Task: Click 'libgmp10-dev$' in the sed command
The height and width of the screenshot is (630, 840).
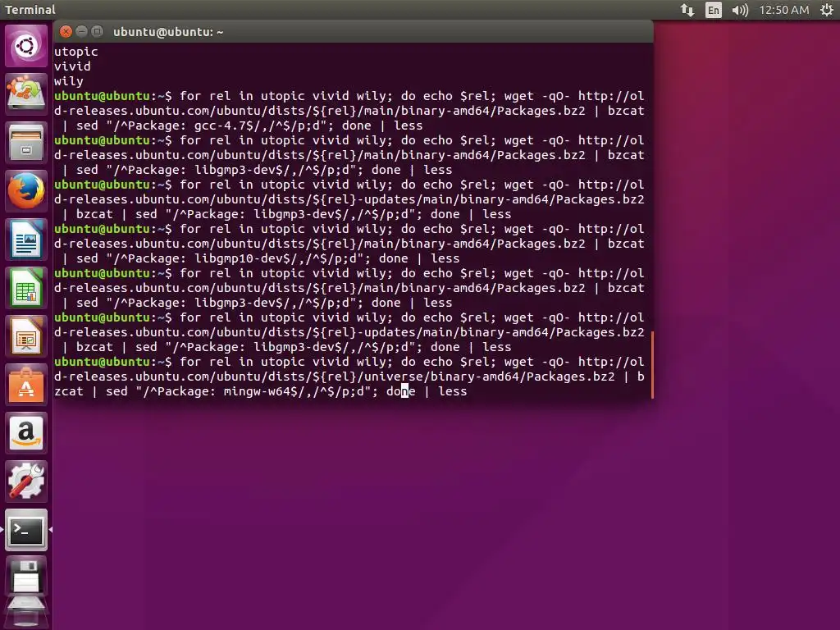Action: [x=242, y=258]
